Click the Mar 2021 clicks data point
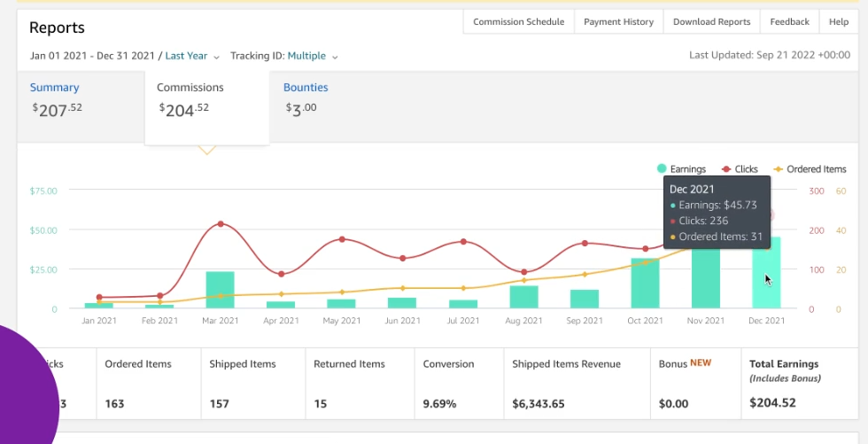Screen dimensions: 868x444 (x=221, y=224)
